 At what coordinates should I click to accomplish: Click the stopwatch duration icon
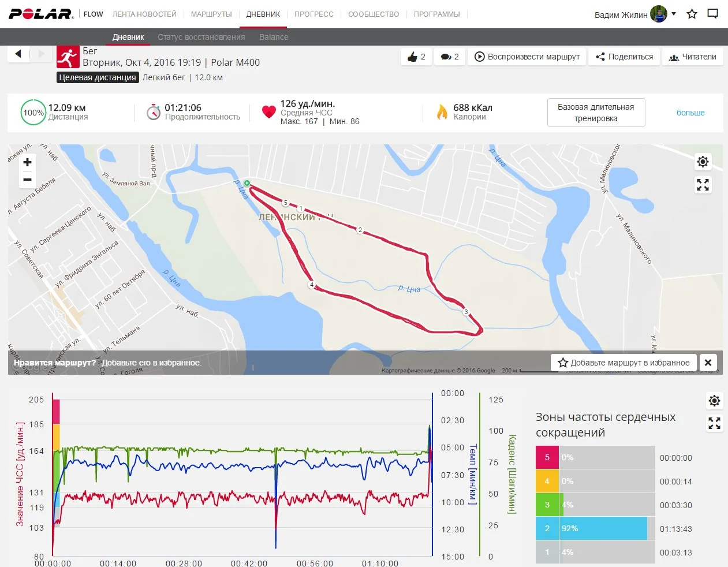coord(153,112)
